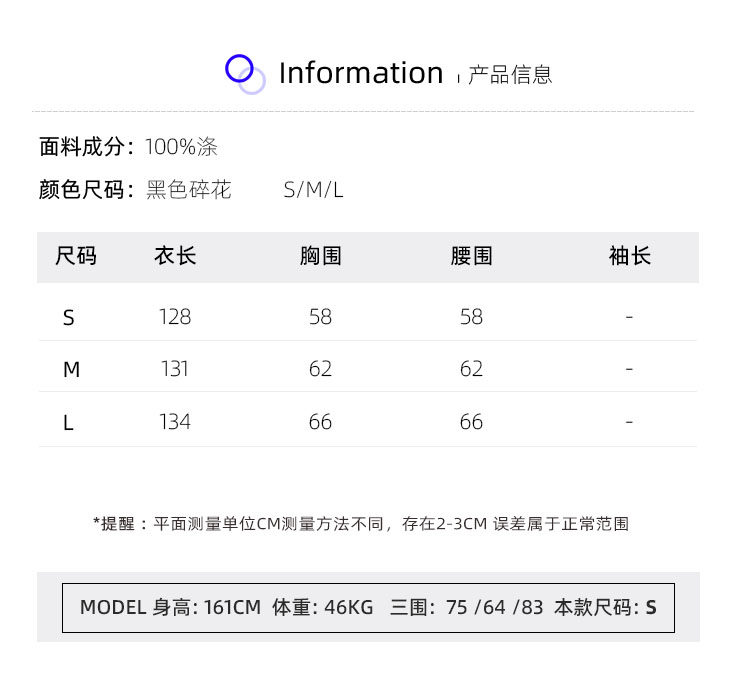This screenshot has height=681, width=750.
Task: Select the S size row label
Action: point(68,318)
